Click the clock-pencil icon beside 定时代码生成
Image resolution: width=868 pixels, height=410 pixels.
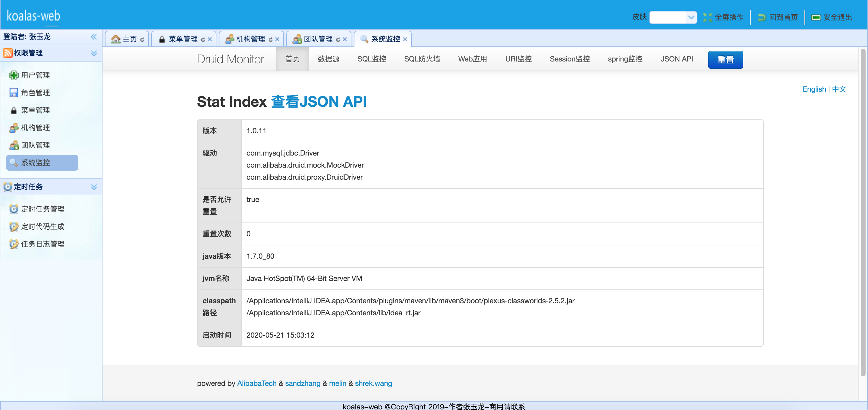[x=14, y=227]
